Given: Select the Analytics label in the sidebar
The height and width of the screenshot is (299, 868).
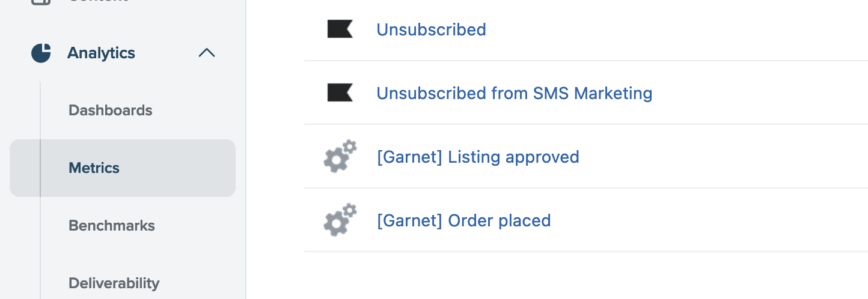Looking at the screenshot, I should click(101, 53).
